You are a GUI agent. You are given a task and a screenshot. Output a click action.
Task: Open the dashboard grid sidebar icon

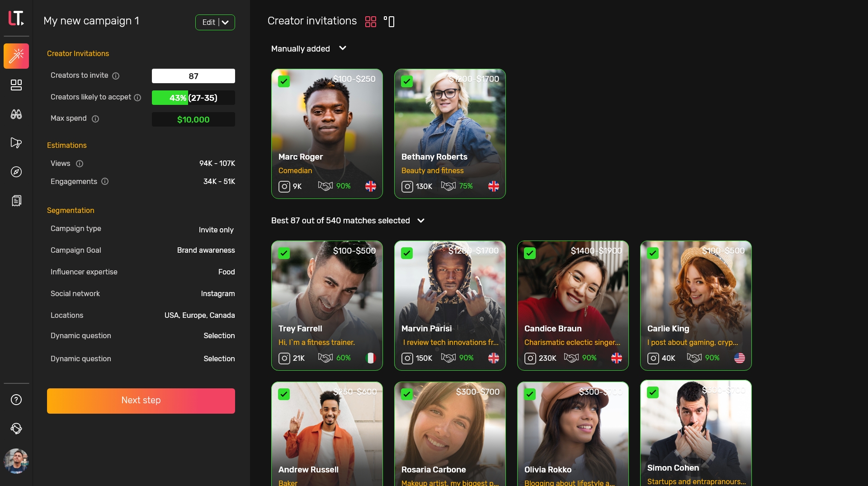coord(16,85)
